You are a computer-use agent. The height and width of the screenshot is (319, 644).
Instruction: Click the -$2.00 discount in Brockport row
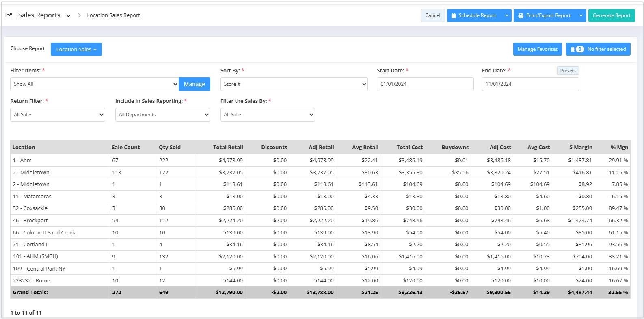[x=279, y=220]
